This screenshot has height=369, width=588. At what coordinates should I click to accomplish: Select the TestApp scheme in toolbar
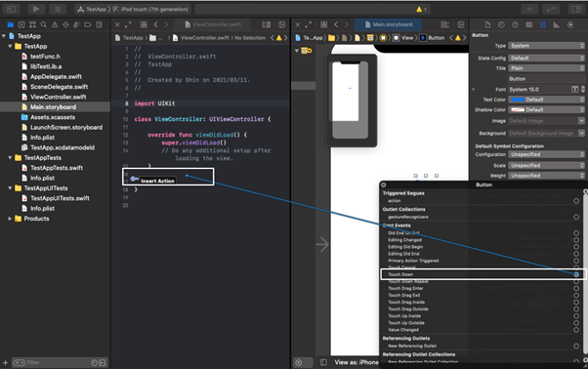tap(93, 9)
